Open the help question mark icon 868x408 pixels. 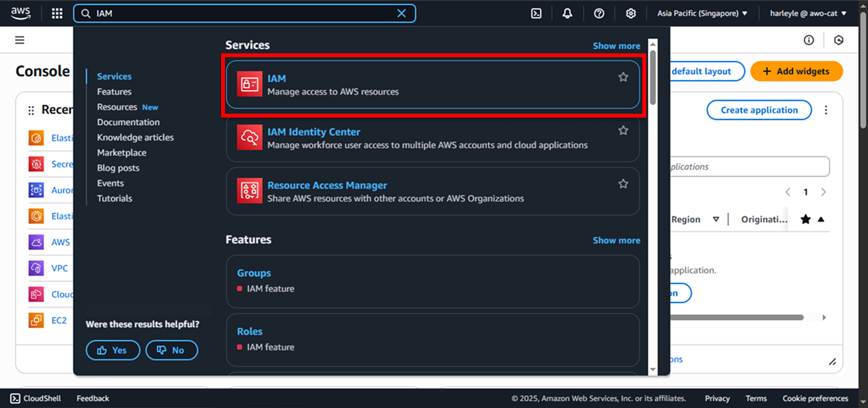point(599,13)
